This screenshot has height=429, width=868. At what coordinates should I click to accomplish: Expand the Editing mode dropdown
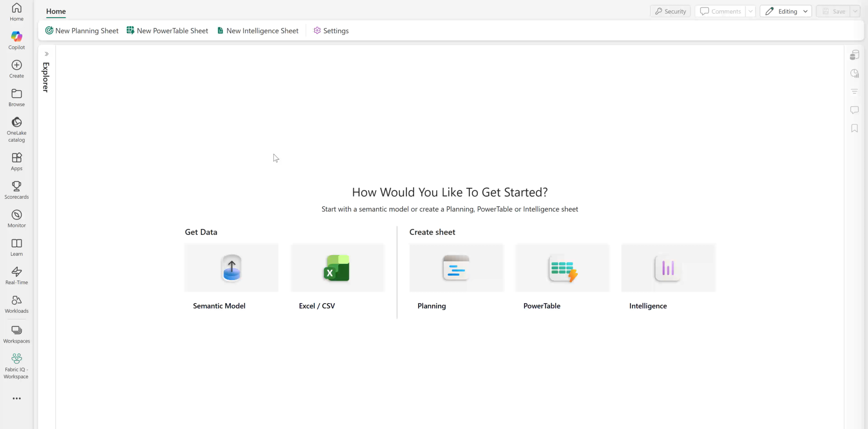click(806, 11)
